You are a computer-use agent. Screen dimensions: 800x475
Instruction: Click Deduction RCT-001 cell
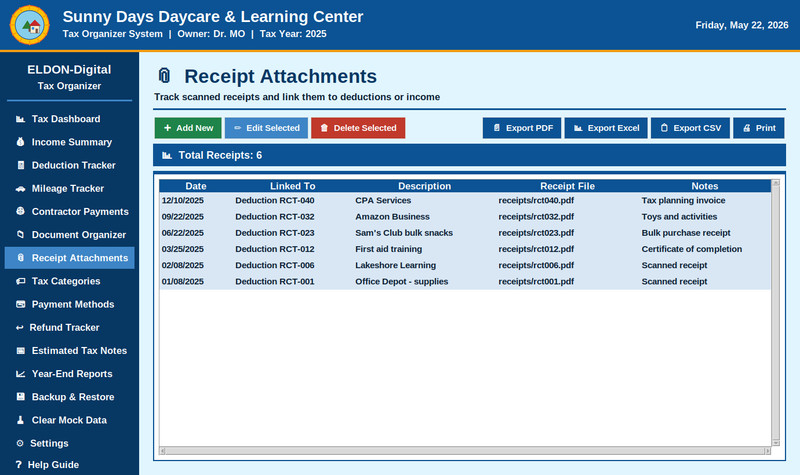point(274,282)
